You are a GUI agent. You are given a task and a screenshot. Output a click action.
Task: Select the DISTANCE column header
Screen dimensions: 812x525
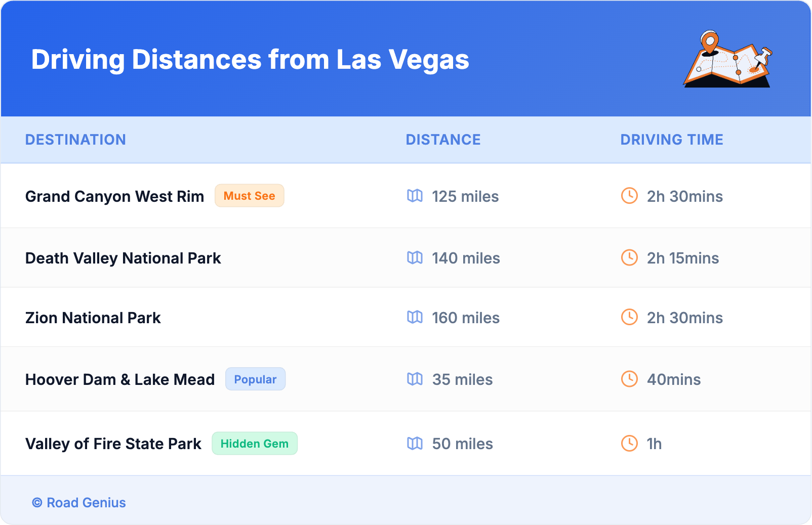coord(443,140)
